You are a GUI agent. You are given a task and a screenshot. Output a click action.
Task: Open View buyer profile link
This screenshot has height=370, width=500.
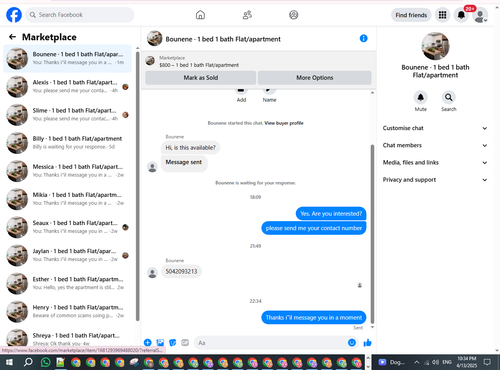(x=284, y=123)
